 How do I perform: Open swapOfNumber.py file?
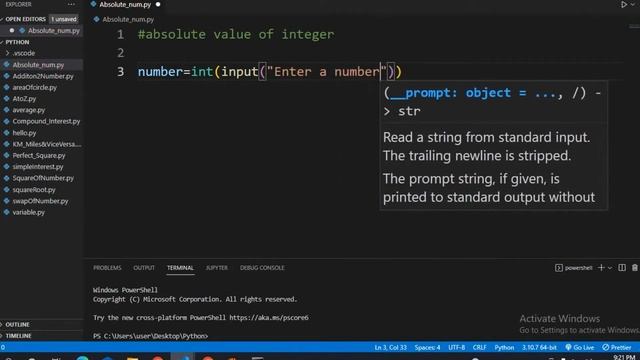point(40,201)
